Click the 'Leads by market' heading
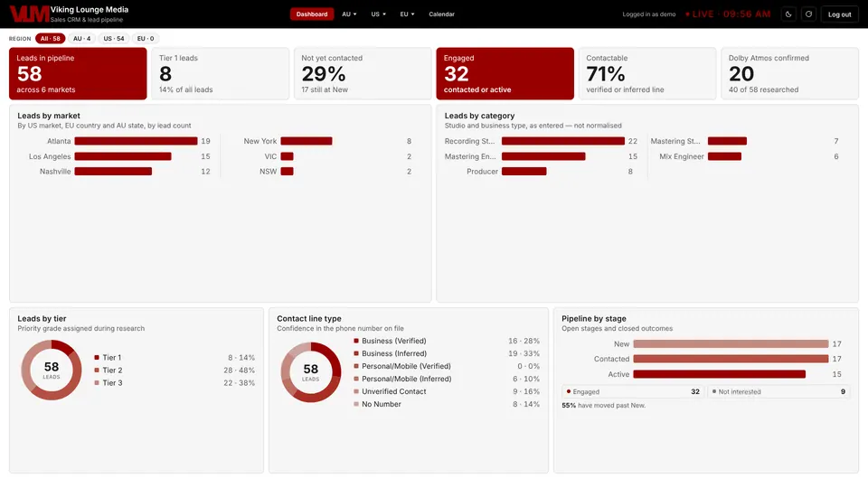868x488 pixels. [49, 116]
